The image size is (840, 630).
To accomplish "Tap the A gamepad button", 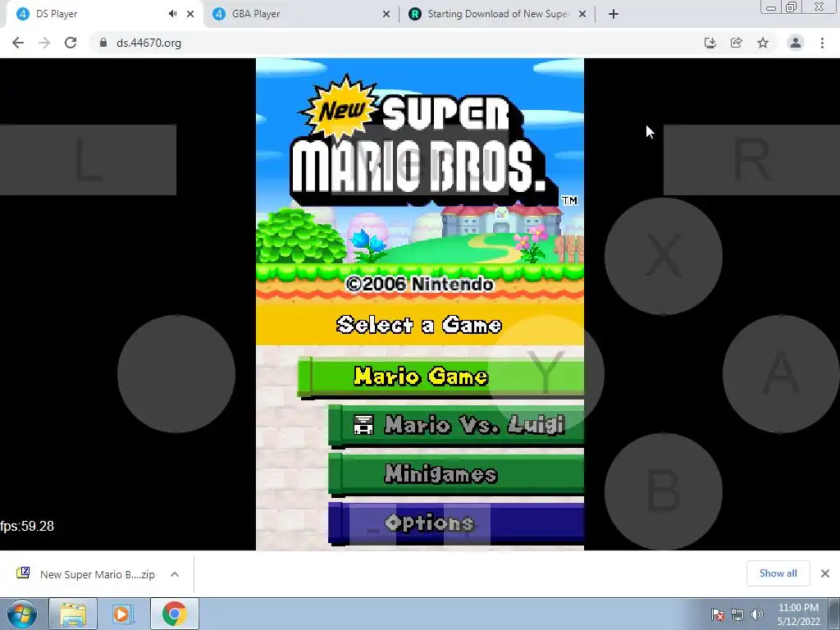I will (x=781, y=374).
